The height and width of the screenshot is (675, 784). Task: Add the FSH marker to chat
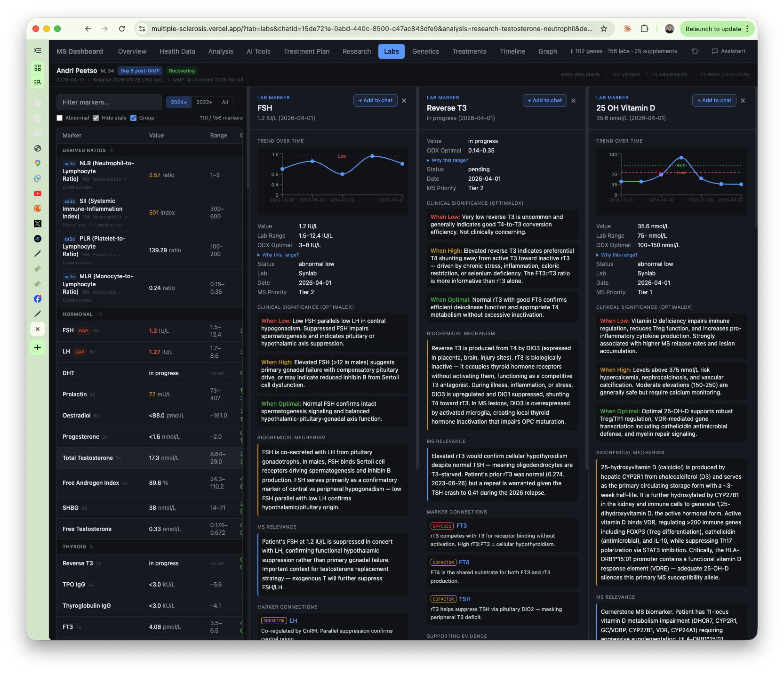[x=375, y=100]
